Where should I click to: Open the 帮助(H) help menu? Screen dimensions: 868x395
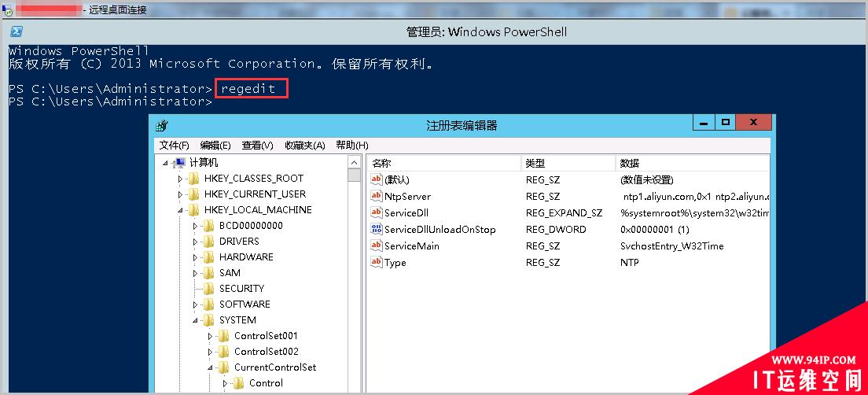point(351,145)
